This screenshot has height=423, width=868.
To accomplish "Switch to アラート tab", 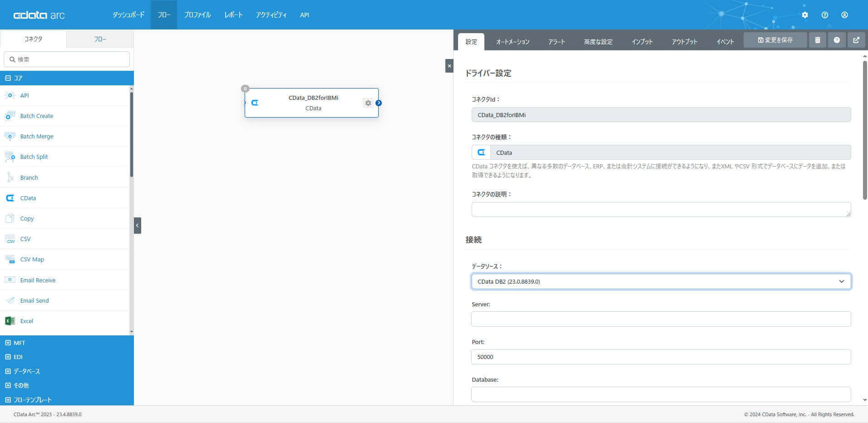I will tap(557, 42).
